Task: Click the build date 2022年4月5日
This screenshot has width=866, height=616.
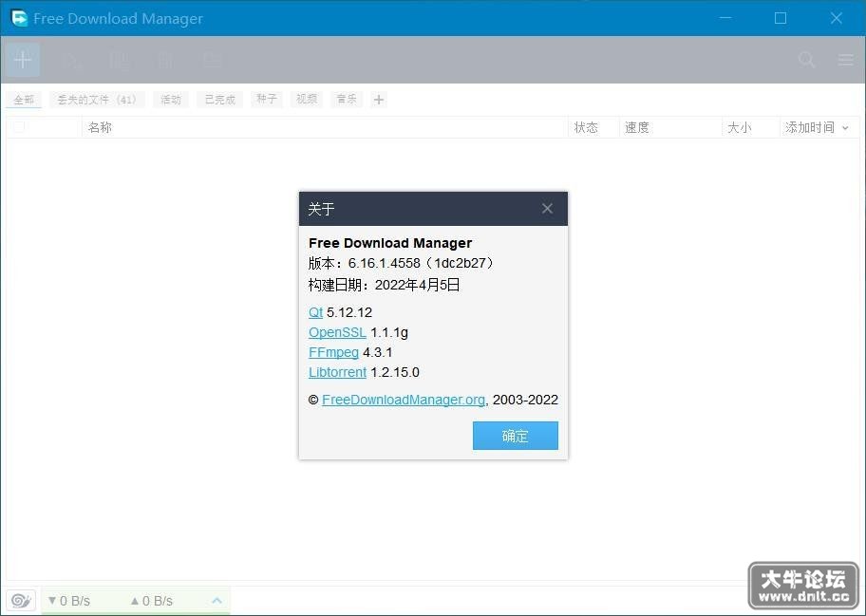Action: point(417,285)
